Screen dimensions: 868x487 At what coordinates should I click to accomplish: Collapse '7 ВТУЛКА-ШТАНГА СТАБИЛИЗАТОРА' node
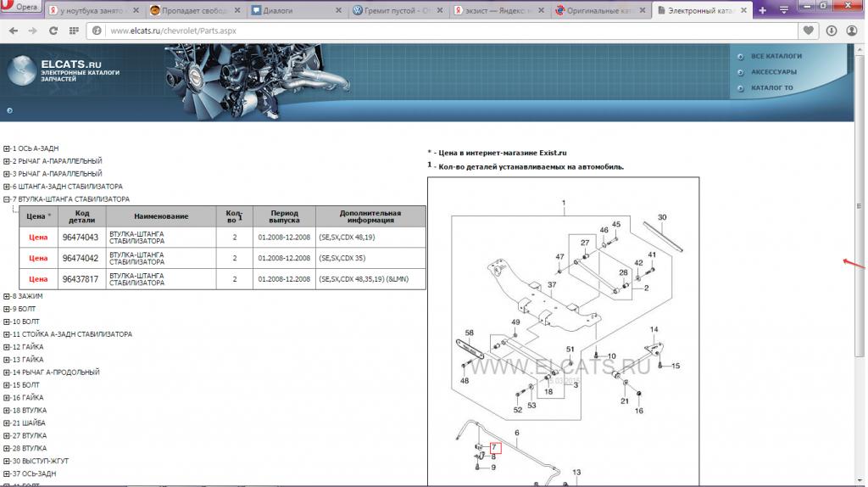point(7,199)
